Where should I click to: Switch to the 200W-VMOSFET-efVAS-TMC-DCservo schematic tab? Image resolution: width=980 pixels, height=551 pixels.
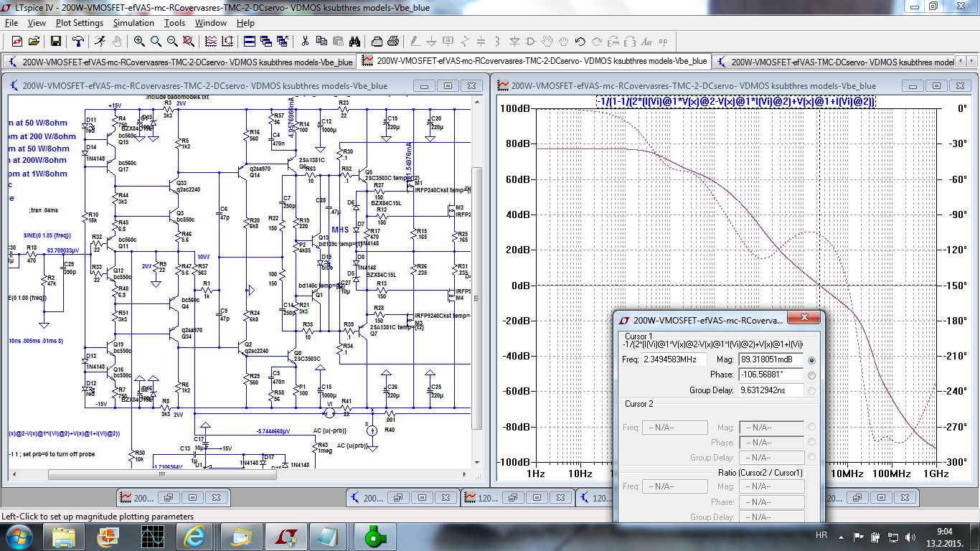point(834,62)
